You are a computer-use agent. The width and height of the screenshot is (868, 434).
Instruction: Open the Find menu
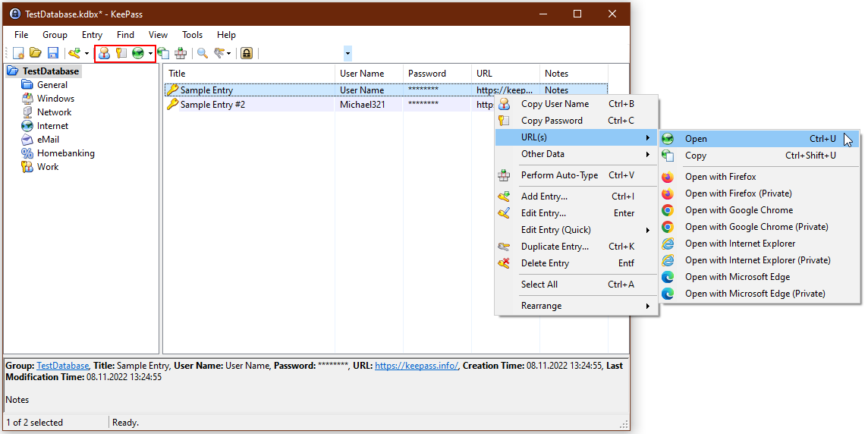click(126, 34)
